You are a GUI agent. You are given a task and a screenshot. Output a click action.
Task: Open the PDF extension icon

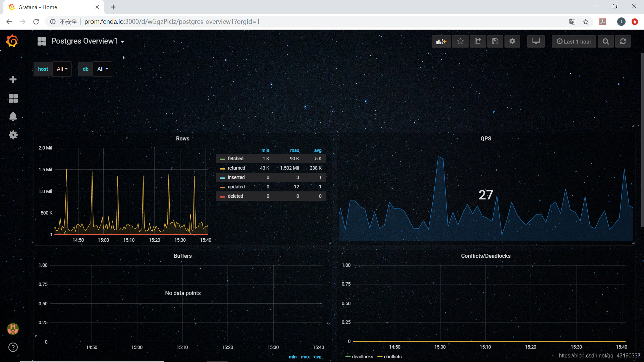(603, 22)
